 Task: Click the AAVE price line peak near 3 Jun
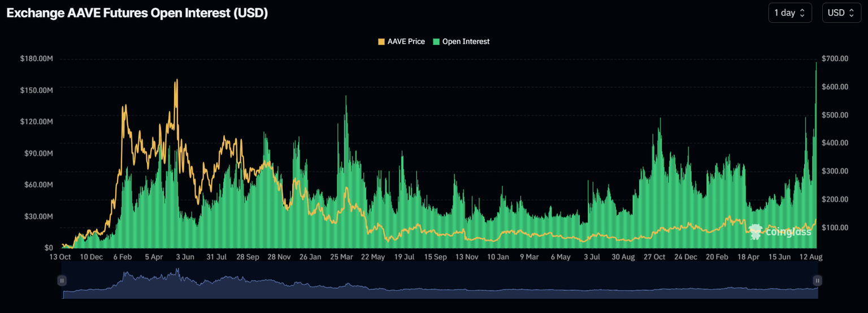pos(176,81)
